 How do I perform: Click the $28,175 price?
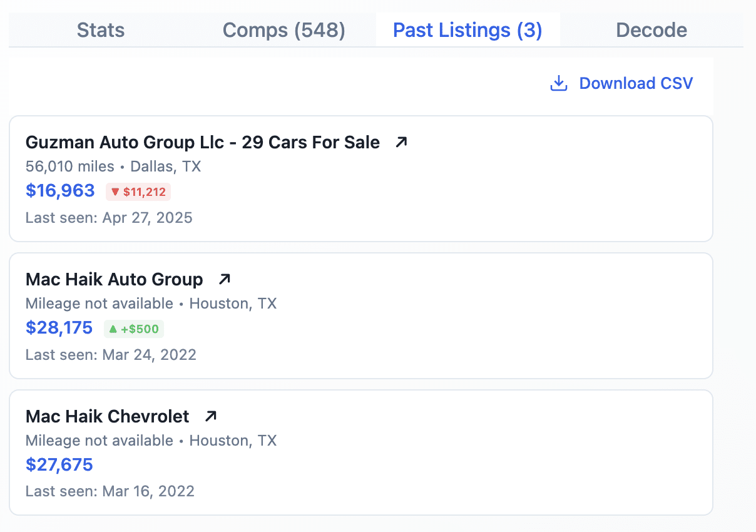click(59, 328)
